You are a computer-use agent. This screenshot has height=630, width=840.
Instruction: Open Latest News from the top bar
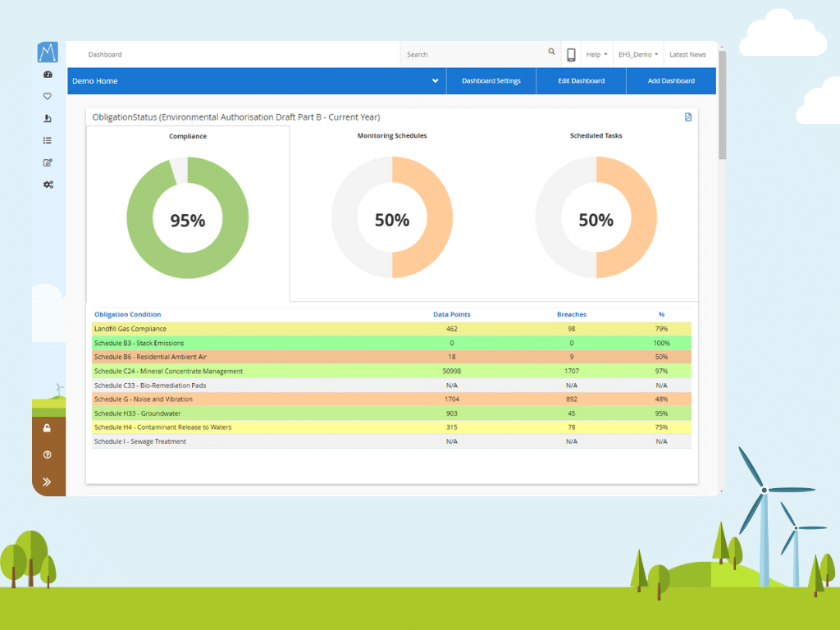click(688, 53)
